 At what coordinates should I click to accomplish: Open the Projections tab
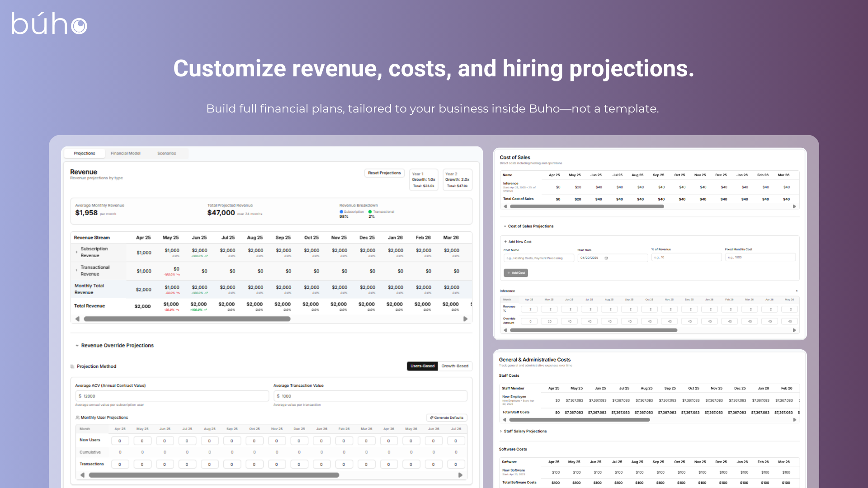[x=85, y=153]
